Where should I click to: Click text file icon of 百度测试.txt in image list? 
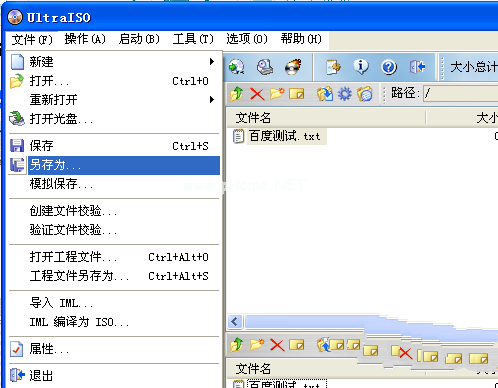238,137
